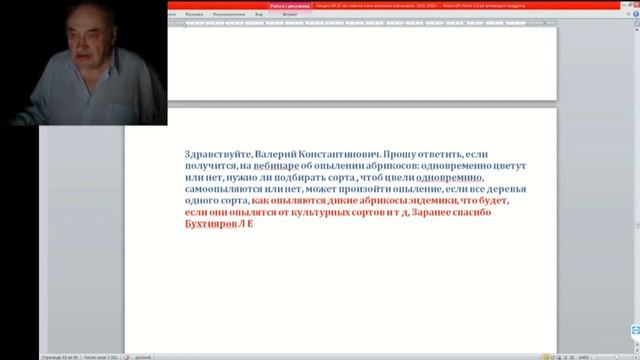
Task: Select the Работа с рисунками contextual header
Action: [x=290, y=6]
